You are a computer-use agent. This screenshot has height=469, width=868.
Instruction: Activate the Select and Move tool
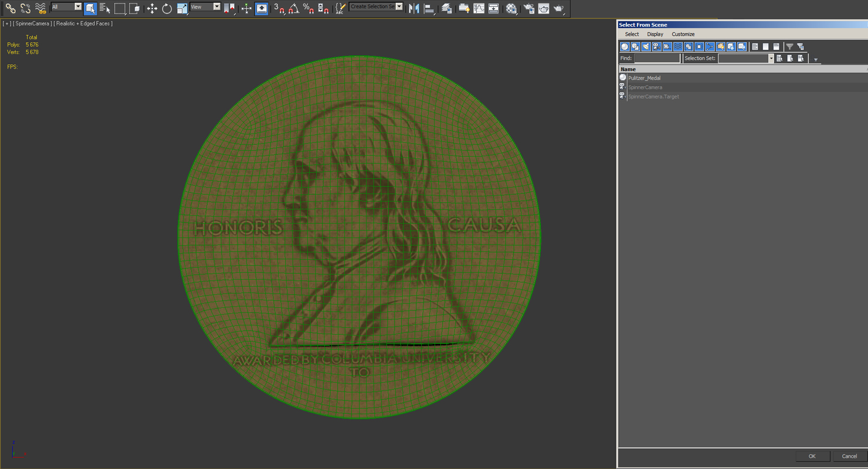click(152, 8)
